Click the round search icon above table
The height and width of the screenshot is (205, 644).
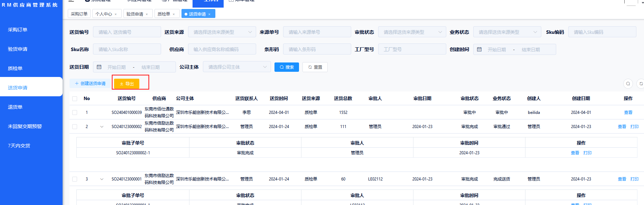pos(628,84)
